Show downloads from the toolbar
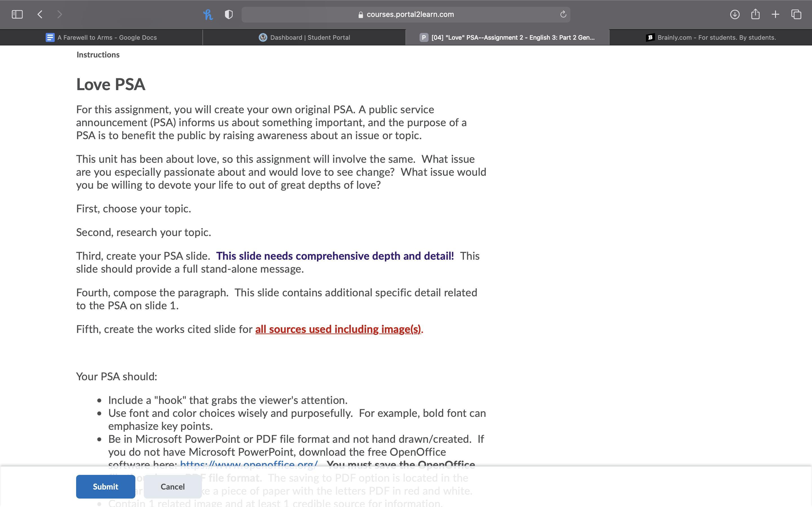This screenshot has width=812, height=507. coord(734,14)
